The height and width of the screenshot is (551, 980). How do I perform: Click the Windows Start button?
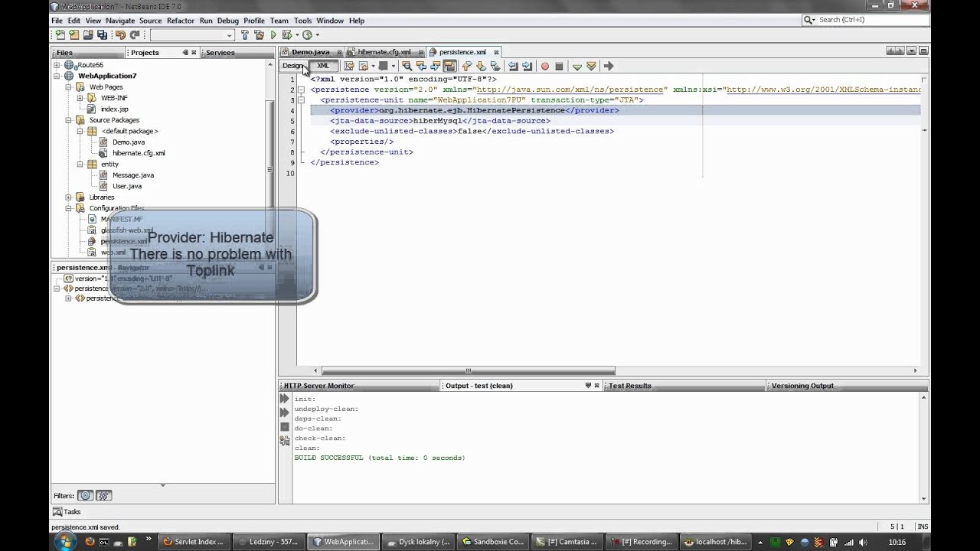[x=64, y=541]
